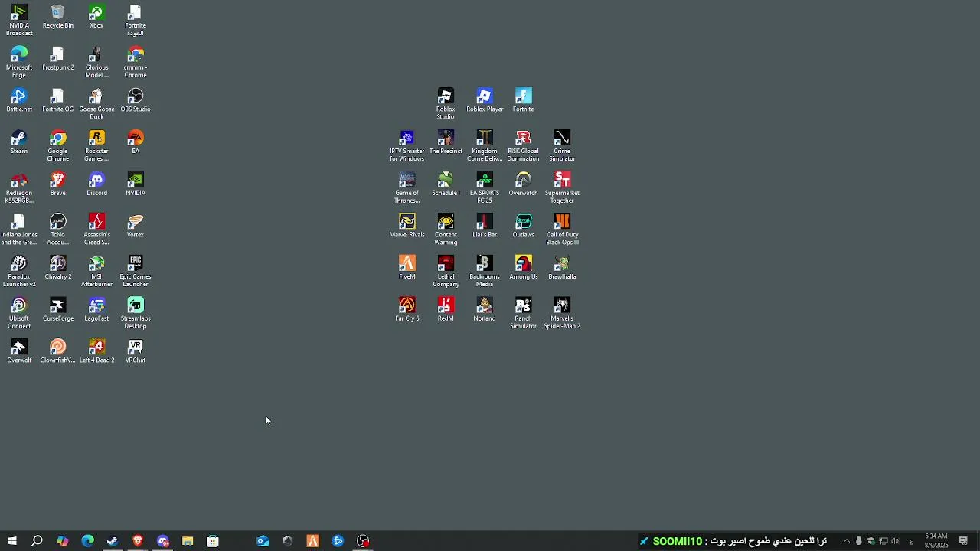Image resolution: width=980 pixels, height=551 pixels.
Task: Launch Streamlabs Desktop shortcut
Action: 136,314
